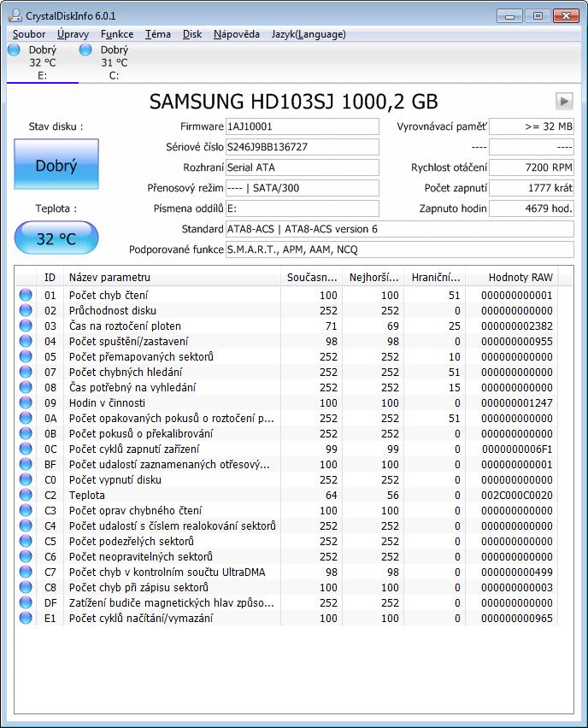Click the status orb for drive C:
This screenshot has height=728, width=588.
tap(85, 50)
